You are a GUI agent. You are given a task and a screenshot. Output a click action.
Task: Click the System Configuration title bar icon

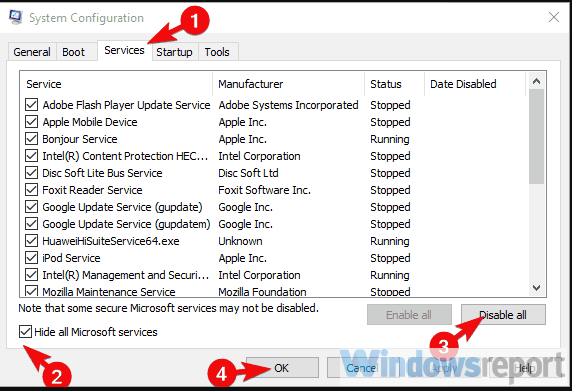click(15, 17)
